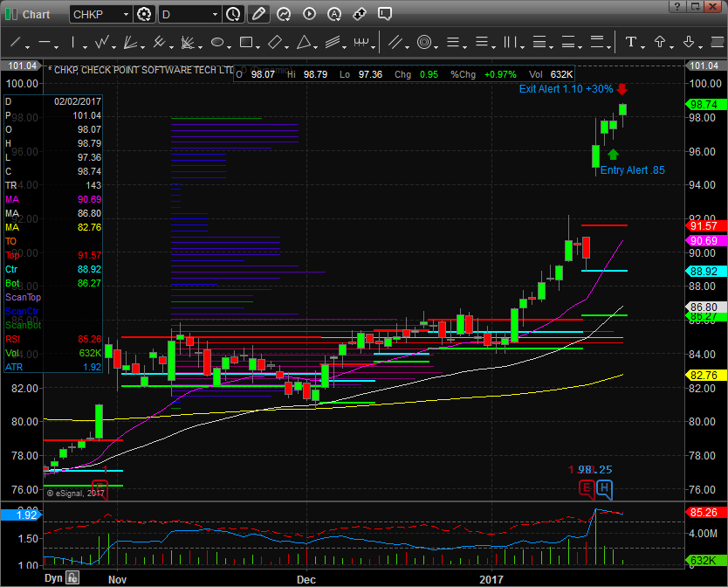Select the vertical line tool
The image size is (728, 587).
73,42
